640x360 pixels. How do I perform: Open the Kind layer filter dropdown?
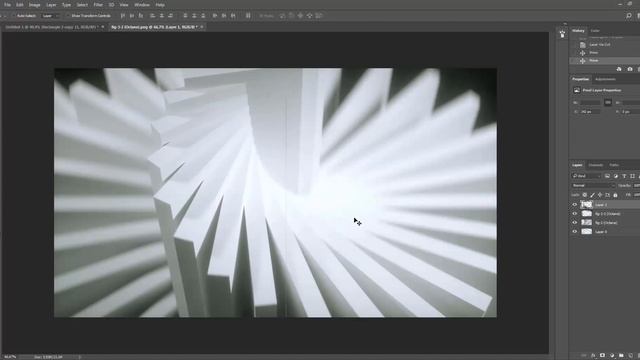pos(587,176)
